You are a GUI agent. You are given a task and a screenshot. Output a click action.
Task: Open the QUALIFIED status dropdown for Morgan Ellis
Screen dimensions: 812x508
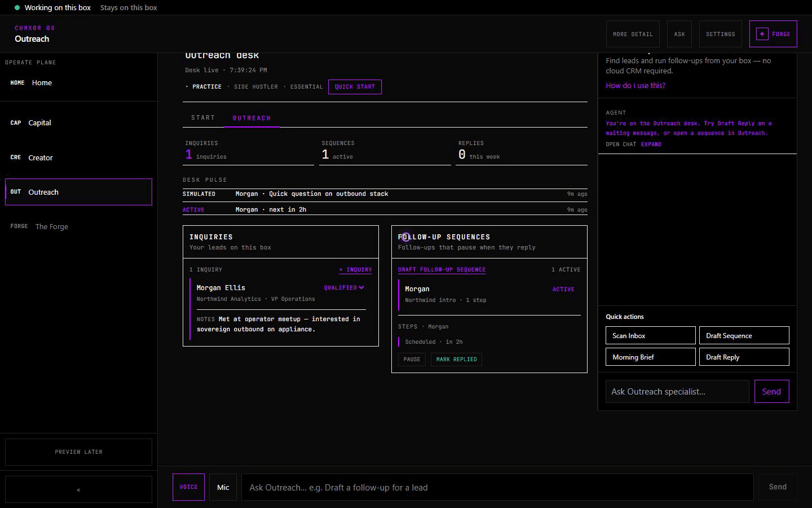coord(344,288)
